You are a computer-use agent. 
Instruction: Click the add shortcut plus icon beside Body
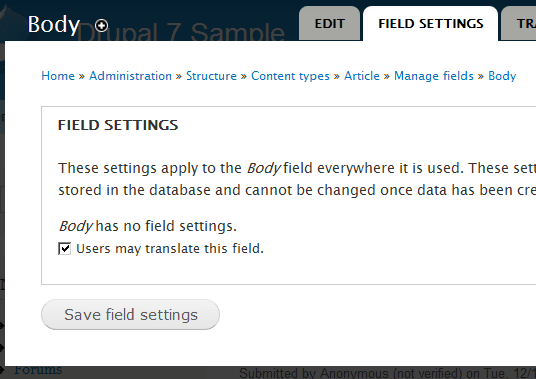pyautogui.click(x=102, y=25)
